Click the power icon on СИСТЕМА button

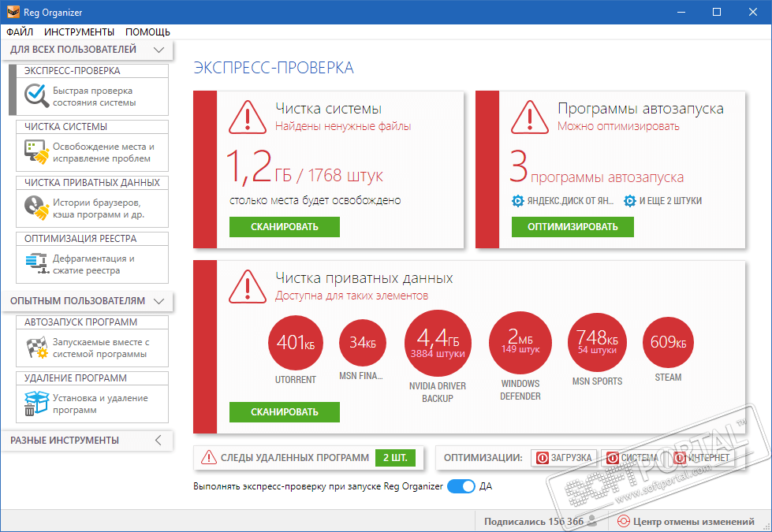[x=613, y=458]
